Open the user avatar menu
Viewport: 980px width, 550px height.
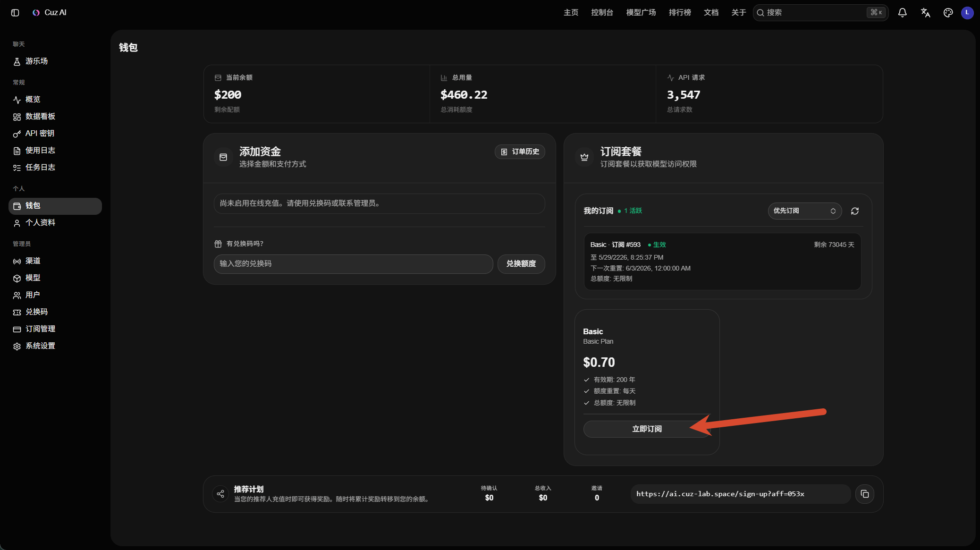click(x=967, y=13)
